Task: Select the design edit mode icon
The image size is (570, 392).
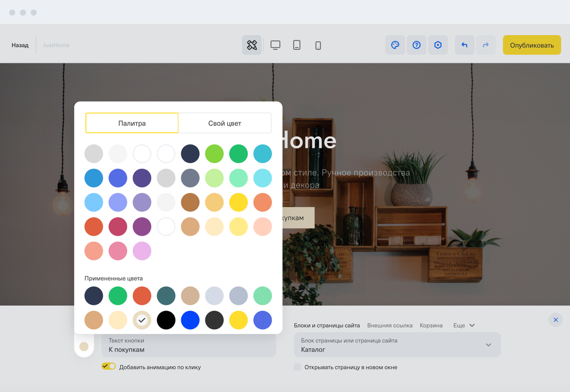Action: coord(251,45)
